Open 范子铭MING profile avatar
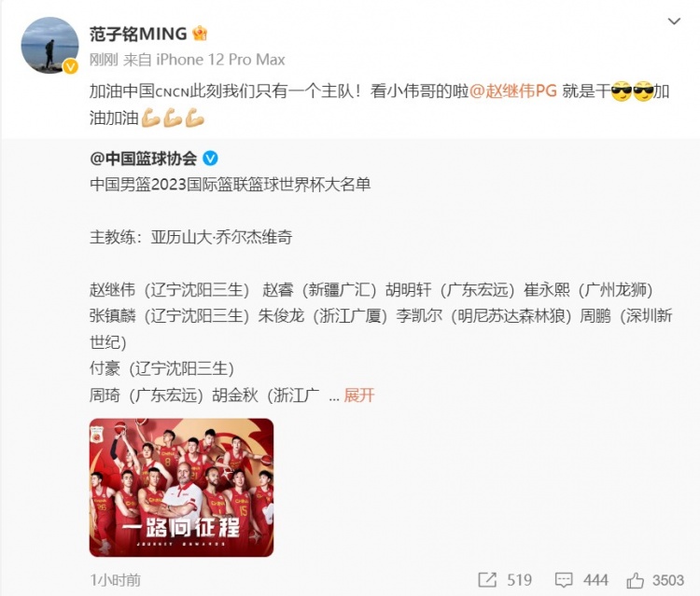700x596 pixels. coord(50,45)
